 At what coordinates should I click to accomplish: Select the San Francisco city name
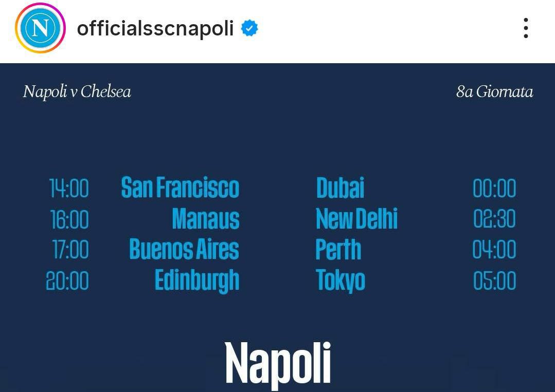coord(180,188)
